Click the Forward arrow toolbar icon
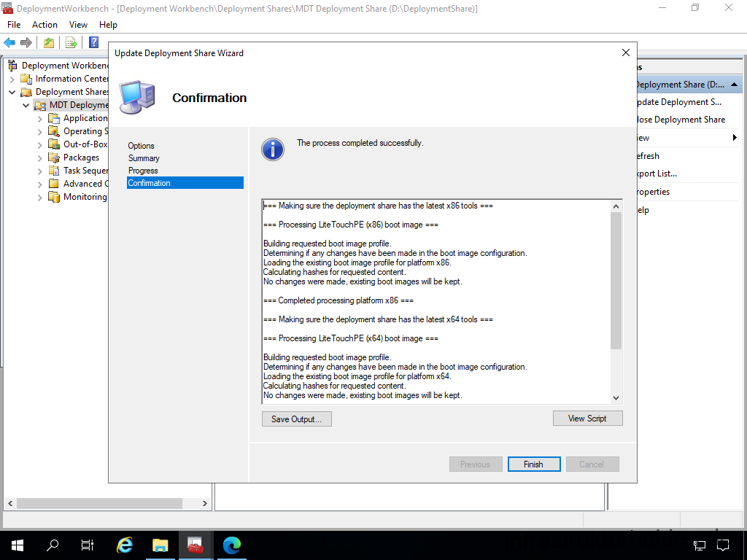 coord(26,43)
